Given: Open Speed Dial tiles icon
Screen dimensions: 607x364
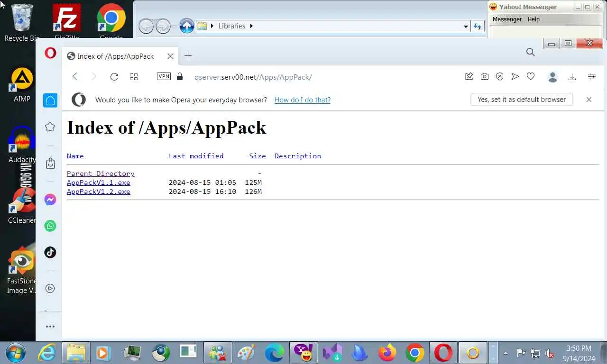Looking at the screenshot, I should pyautogui.click(x=134, y=77).
